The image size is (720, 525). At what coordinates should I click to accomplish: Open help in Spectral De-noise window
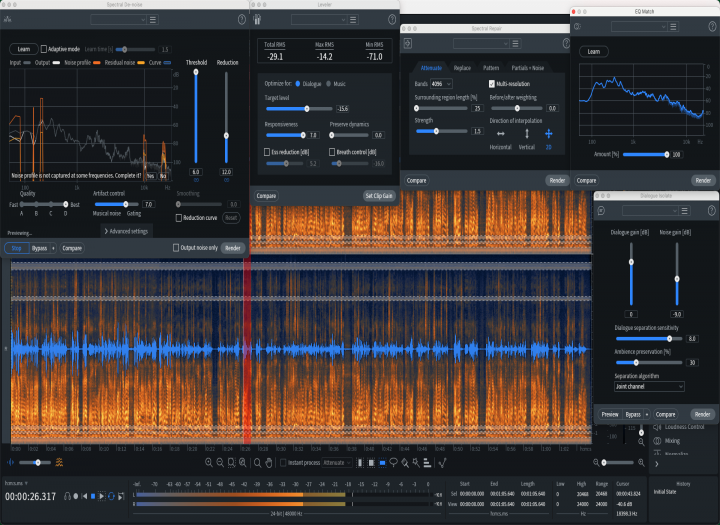(x=242, y=19)
